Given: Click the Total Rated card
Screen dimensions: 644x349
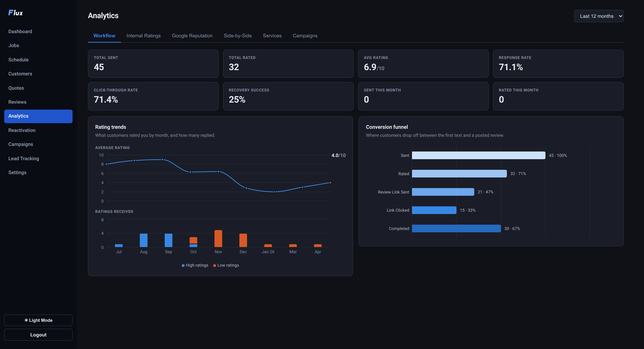Looking at the screenshot, I should (x=288, y=64).
